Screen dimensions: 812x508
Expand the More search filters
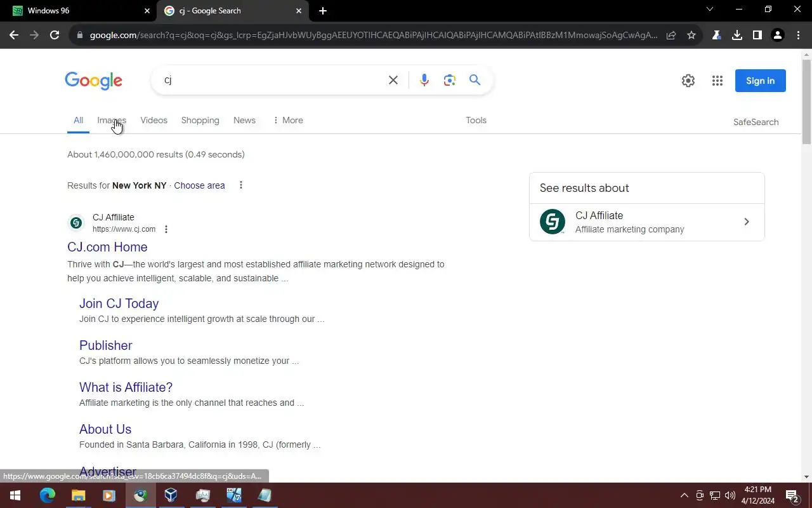(287, 120)
